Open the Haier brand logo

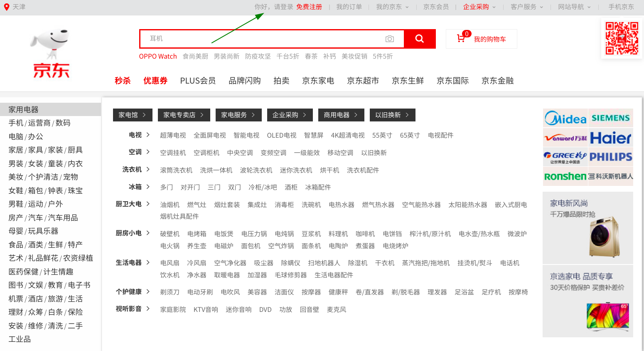pyautogui.click(x=611, y=138)
